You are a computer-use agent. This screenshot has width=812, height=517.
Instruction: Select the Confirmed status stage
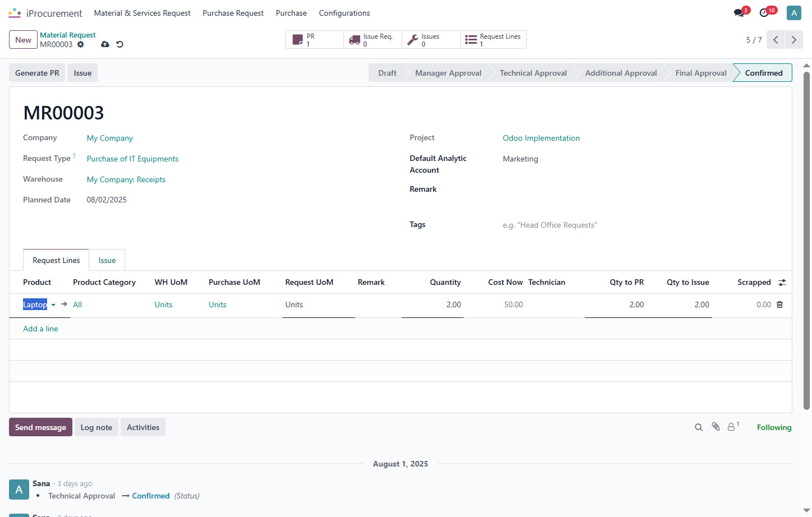click(763, 73)
